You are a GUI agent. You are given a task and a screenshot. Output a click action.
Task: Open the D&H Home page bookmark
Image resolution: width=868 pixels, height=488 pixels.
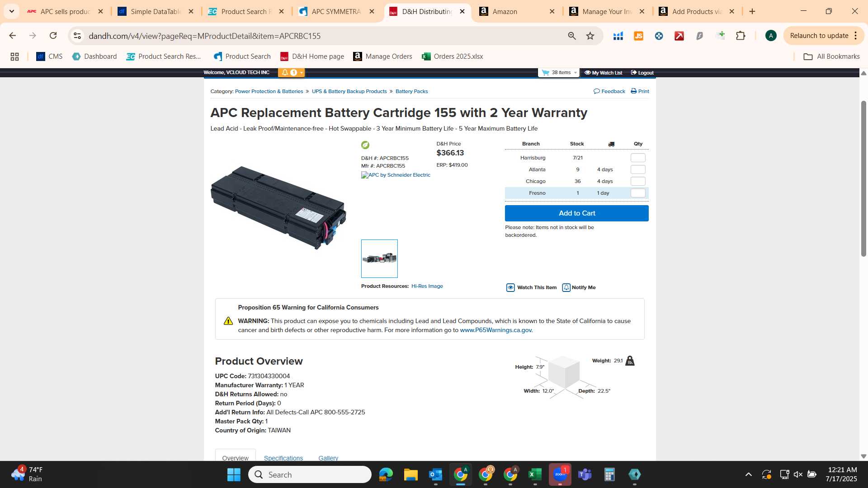(312, 56)
